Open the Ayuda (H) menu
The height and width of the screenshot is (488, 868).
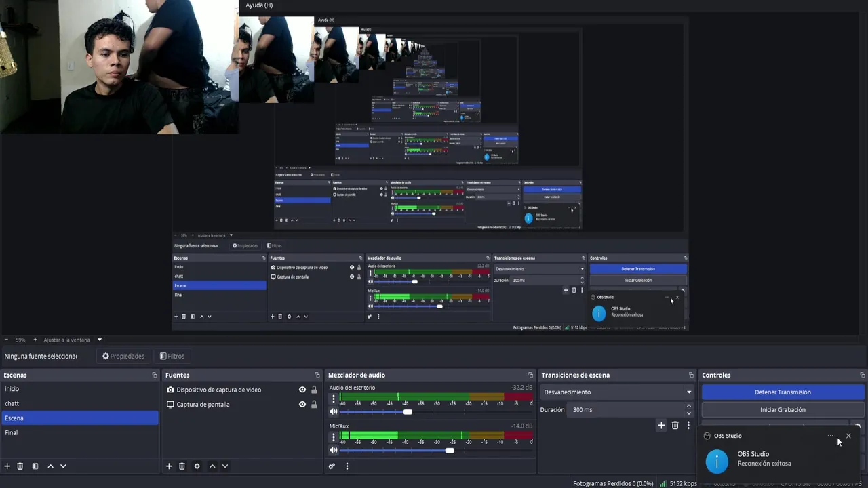coord(259,5)
